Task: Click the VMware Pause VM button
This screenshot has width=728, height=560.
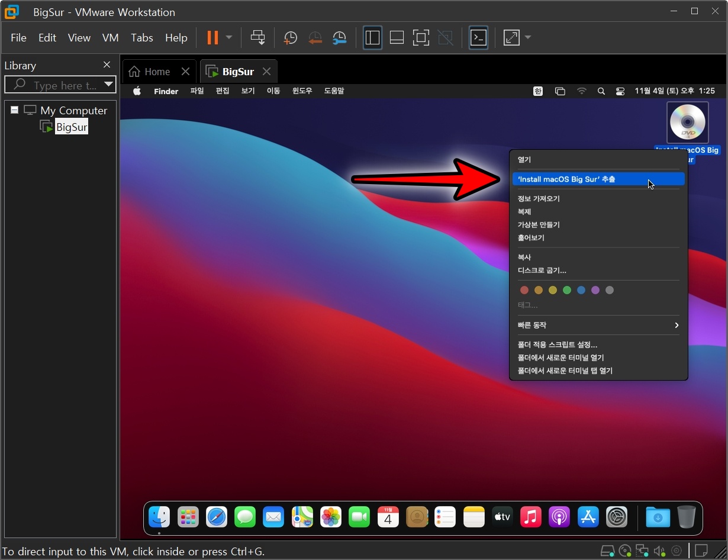Action: [x=212, y=38]
